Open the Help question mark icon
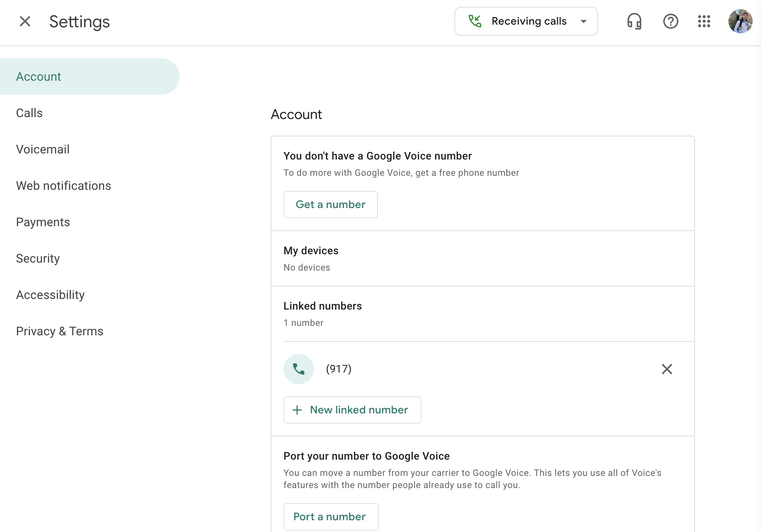 [670, 21]
